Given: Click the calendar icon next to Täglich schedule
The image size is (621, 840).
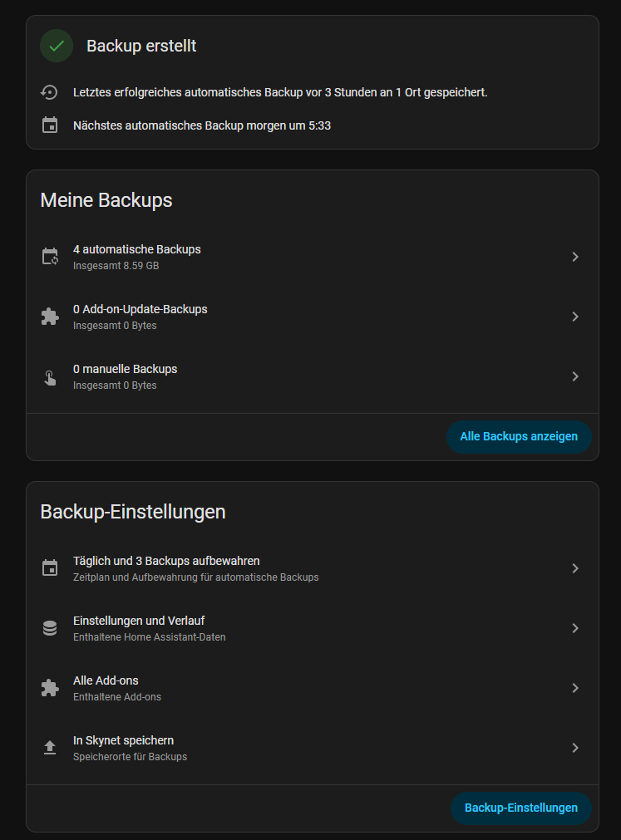Looking at the screenshot, I should [50, 568].
